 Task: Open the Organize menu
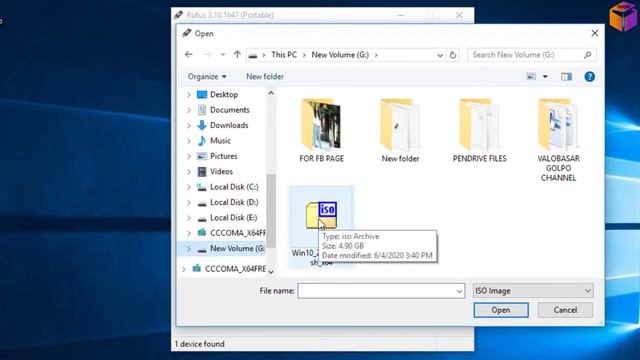(x=207, y=77)
